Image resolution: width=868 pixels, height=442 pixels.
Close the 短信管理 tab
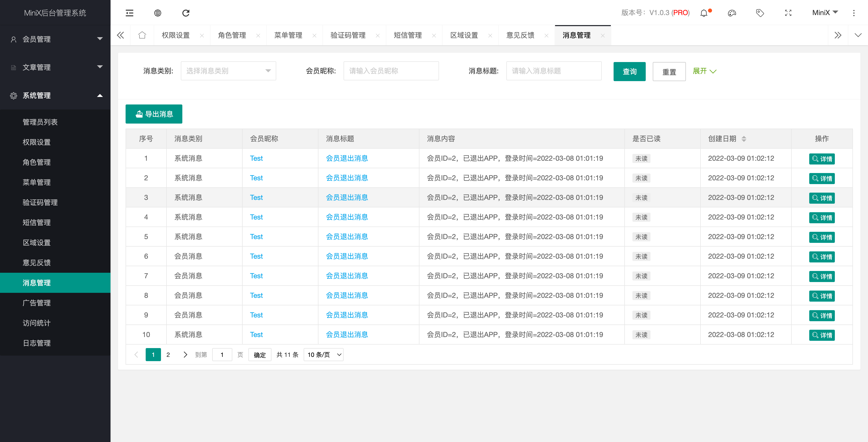coord(434,35)
